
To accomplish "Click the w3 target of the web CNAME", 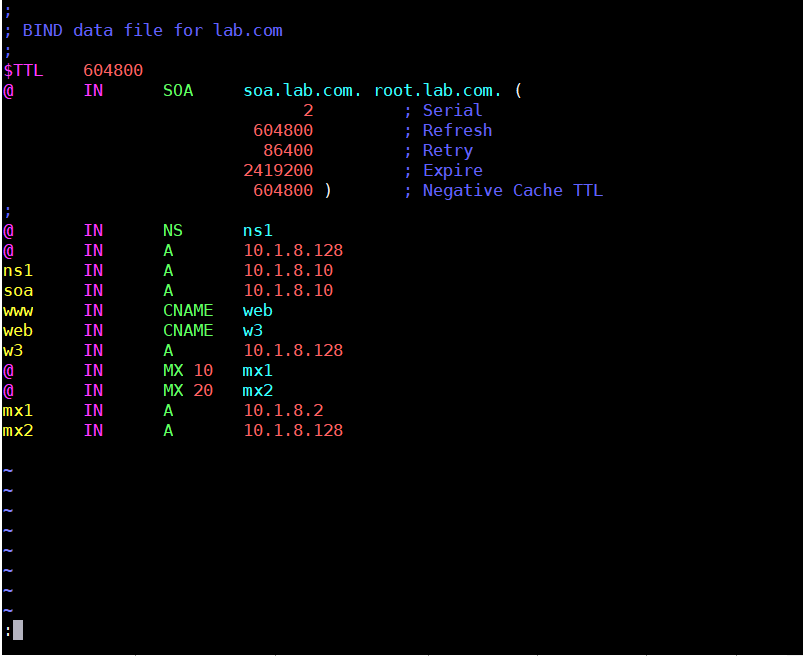I will click(x=253, y=330).
